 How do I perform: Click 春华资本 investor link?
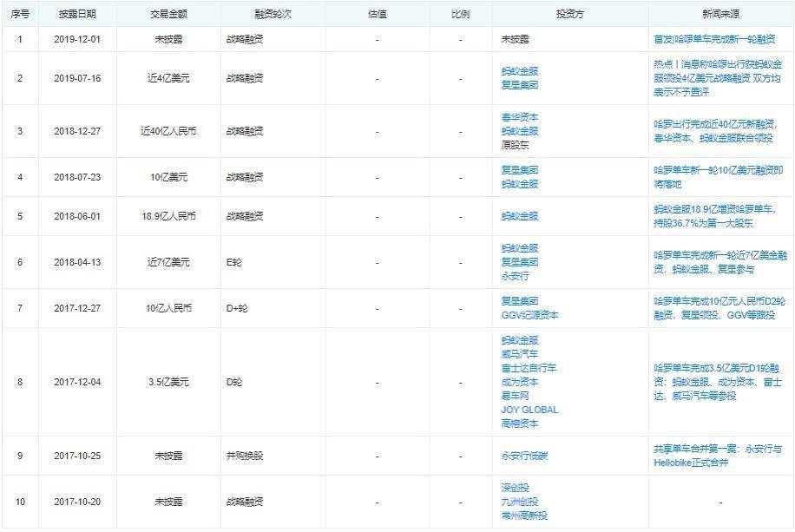(x=519, y=117)
